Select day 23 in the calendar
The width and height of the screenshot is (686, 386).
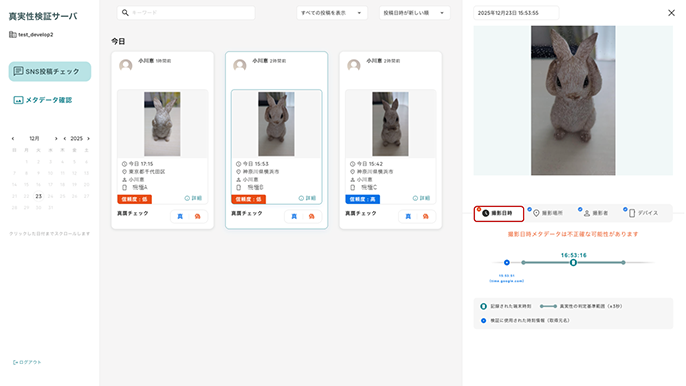[x=38, y=196]
